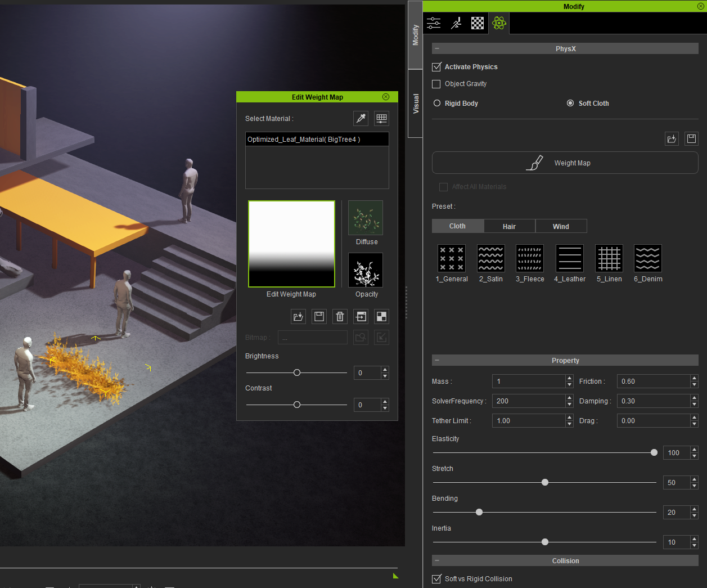Switch to the Cloth preset tab
The height and width of the screenshot is (588, 707).
point(457,226)
